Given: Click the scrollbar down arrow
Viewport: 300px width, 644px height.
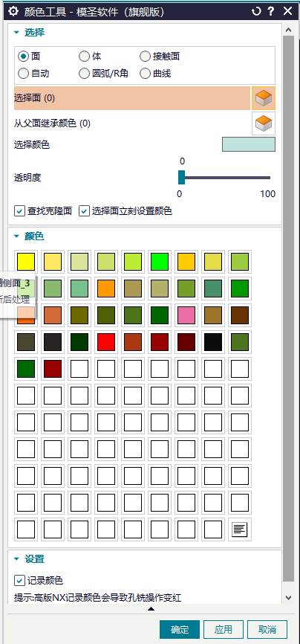Looking at the screenshot, I should click(x=289, y=597).
